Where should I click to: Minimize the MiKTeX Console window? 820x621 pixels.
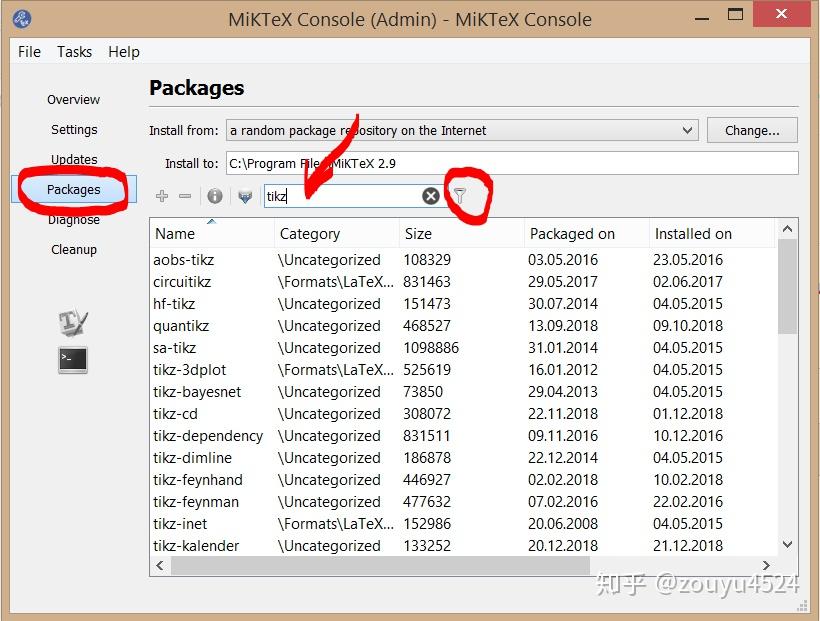click(702, 17)
